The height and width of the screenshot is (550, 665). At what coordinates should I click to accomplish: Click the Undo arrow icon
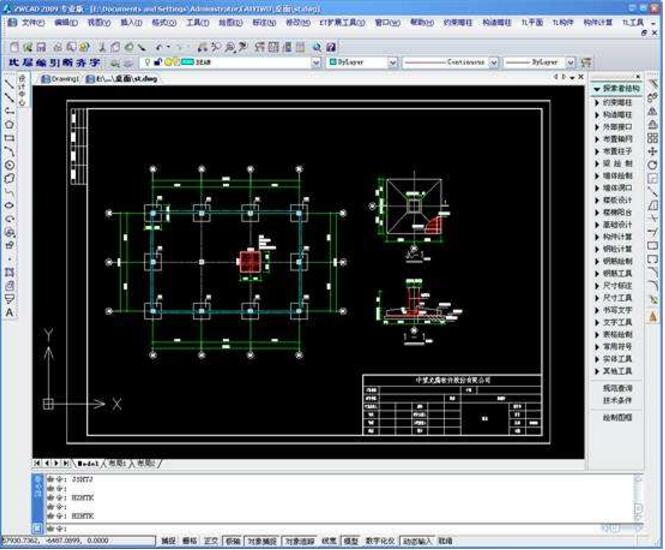[x=159, y=47]
